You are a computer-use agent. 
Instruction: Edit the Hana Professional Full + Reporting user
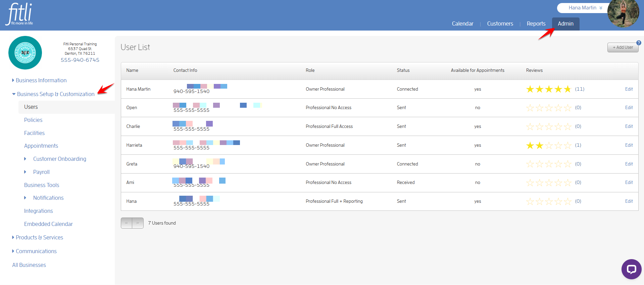pos(629,201)
